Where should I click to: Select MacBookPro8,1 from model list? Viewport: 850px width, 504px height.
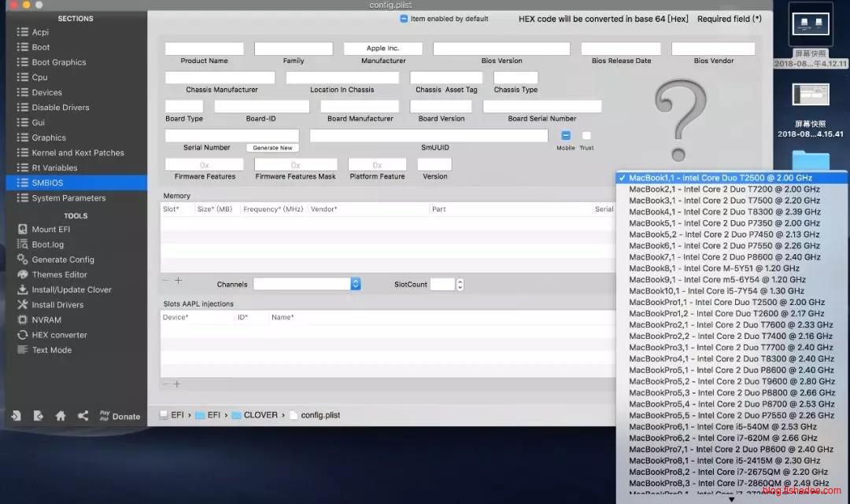pyautogui.click(x=724, y=461)
